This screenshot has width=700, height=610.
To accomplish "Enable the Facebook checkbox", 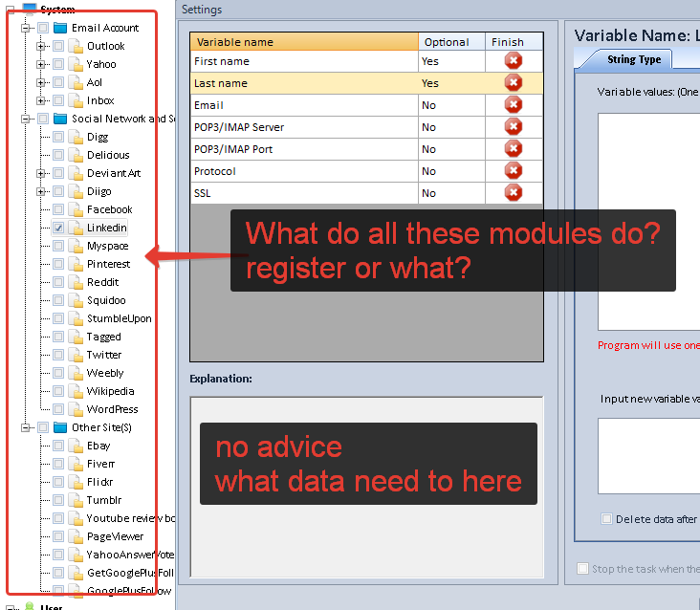I will coord(58,209).
